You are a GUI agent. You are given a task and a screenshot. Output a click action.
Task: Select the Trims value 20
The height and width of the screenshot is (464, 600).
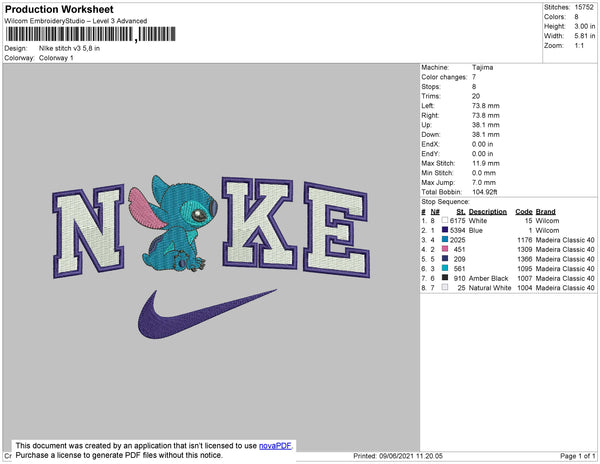(476, 96)
